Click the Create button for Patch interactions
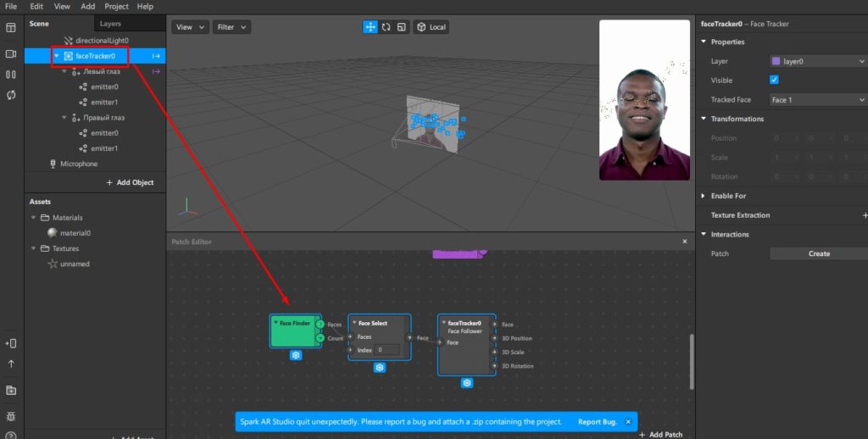The image size is (868, 439). pos(818,253)
